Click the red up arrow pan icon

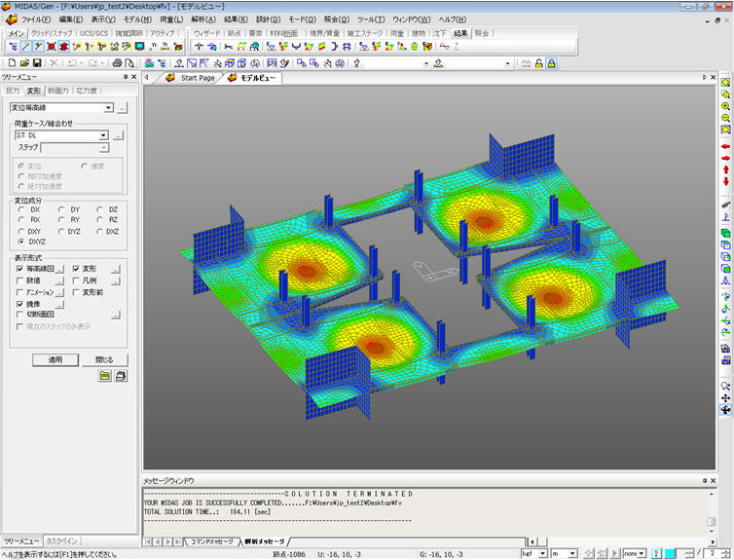click(725, 169)
